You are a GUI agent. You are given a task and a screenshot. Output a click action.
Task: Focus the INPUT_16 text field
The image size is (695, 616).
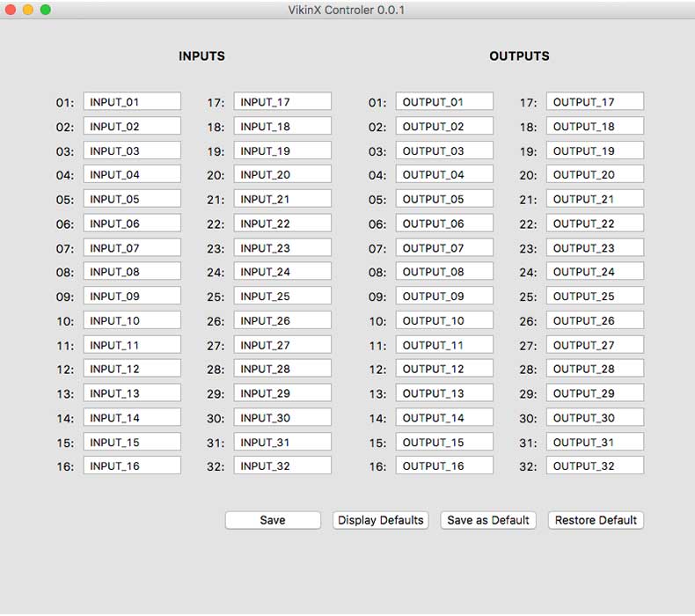coord(132,466)
